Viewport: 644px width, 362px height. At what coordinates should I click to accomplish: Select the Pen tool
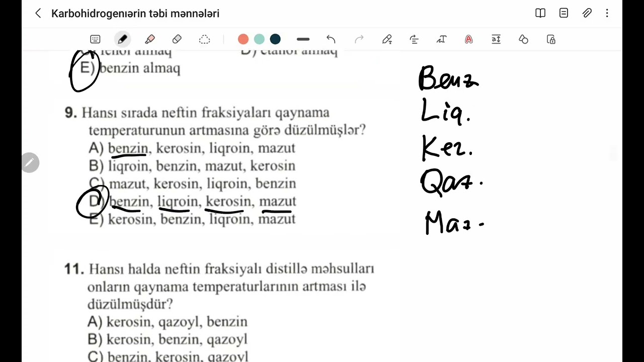tap(122, 39)
